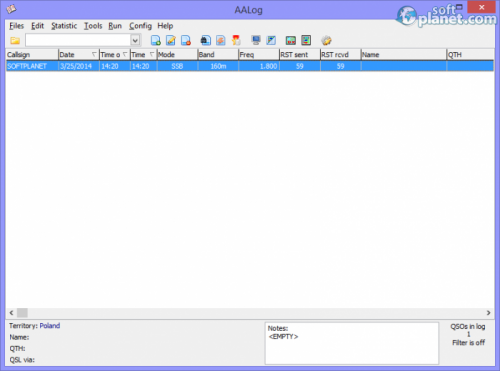Screen dimensions: 500x371
Task: Click the Band column header
Action: click(218, 55)
